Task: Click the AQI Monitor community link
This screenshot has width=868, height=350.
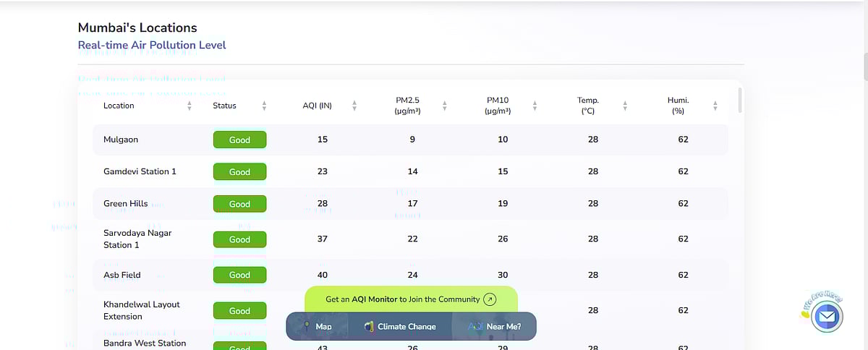Action: 402,299
